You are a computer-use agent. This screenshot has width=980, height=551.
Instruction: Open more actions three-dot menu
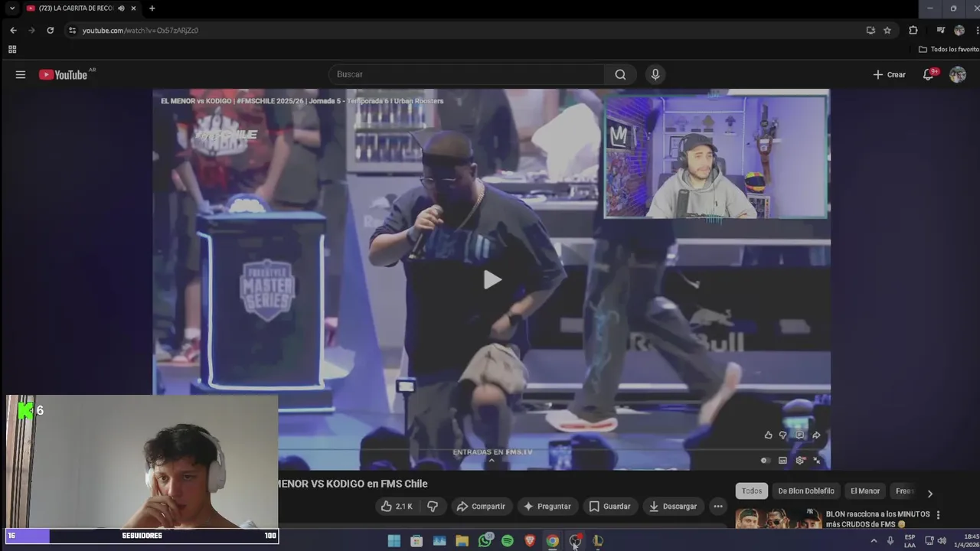click(x=717, y=506)
